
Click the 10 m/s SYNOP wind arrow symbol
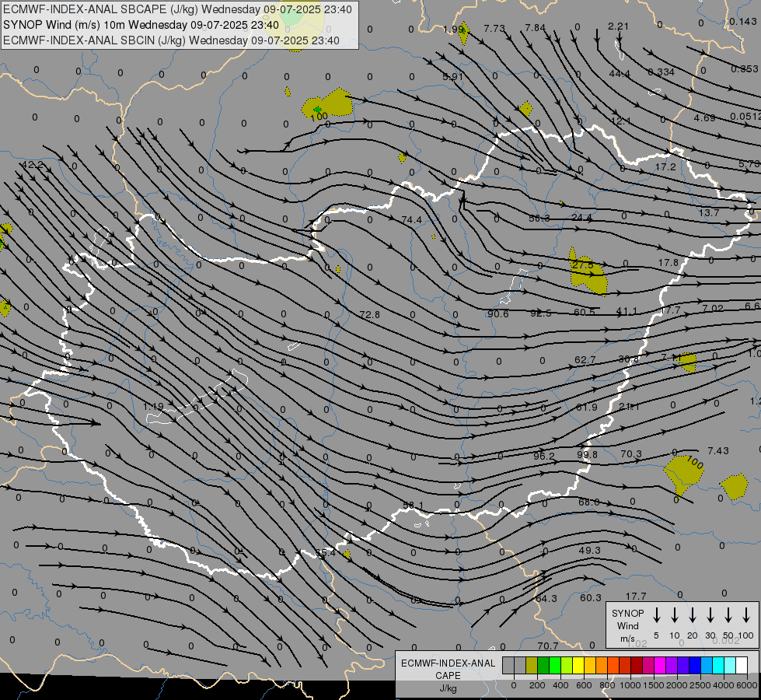click(x=674, y=614)
